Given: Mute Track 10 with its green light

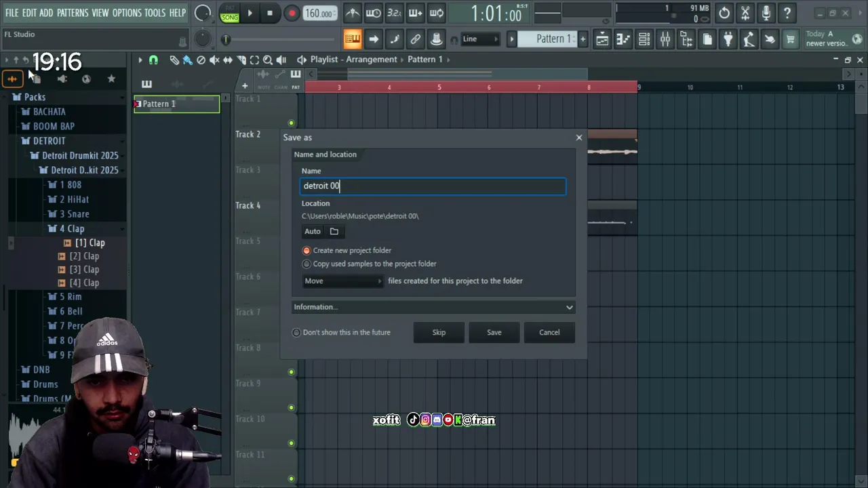Looking at the screenshot, I should pos(292,443).
